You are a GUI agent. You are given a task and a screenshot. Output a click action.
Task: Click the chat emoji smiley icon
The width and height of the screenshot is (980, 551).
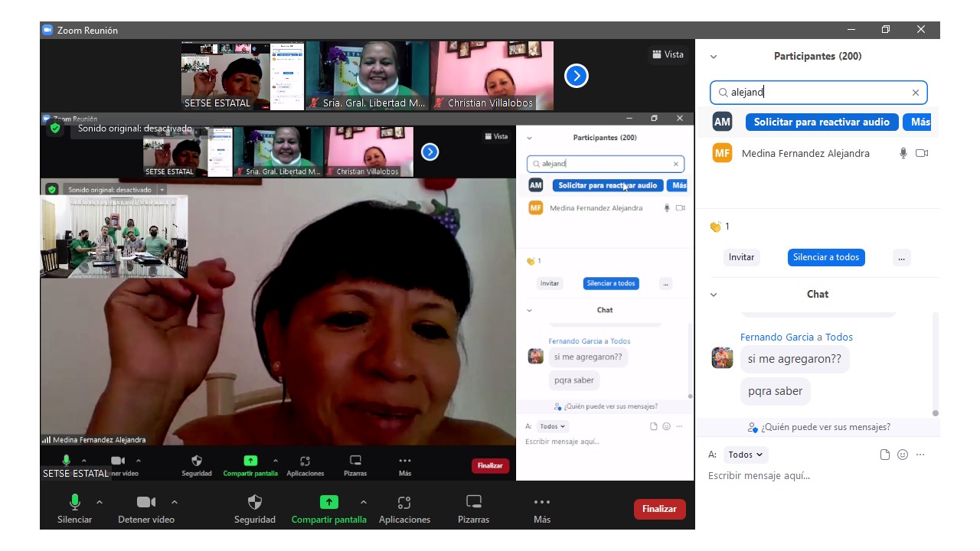pyautogui.click(x=903, y=455)
